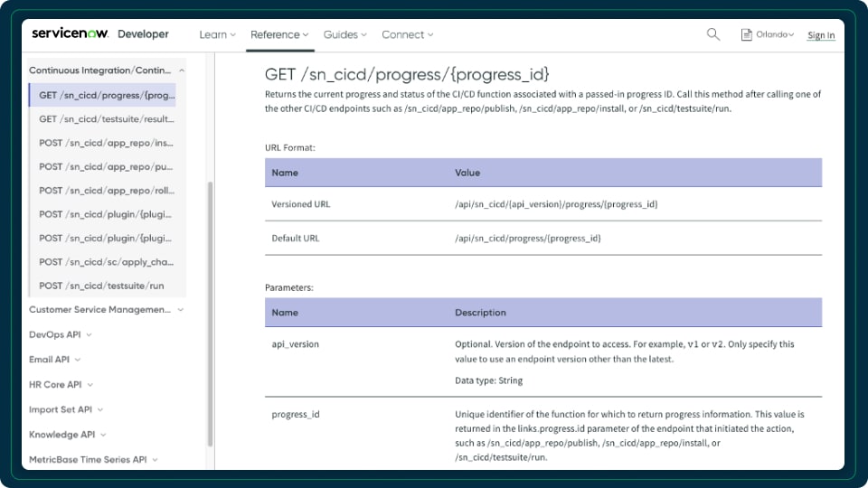Open the Learn menu
Screen dimensions: 868x488
coord(217,34)
